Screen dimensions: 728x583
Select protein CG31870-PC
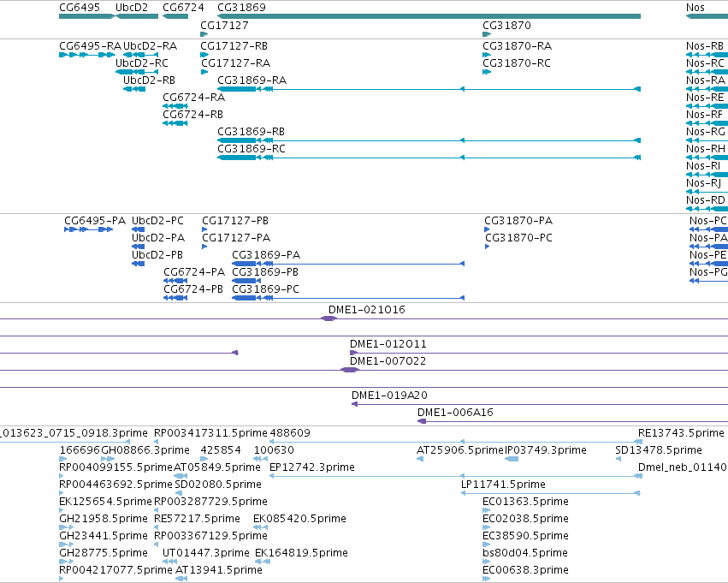518,238
